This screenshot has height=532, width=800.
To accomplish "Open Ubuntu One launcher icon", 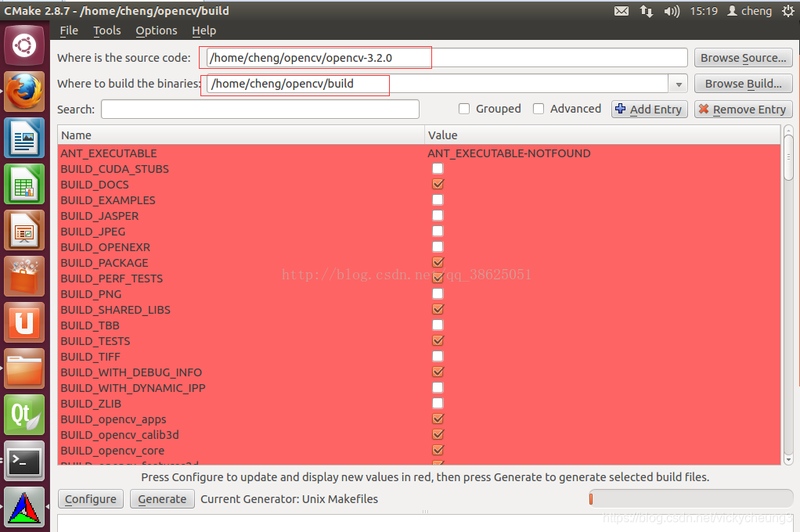I will tap(24, 322).
